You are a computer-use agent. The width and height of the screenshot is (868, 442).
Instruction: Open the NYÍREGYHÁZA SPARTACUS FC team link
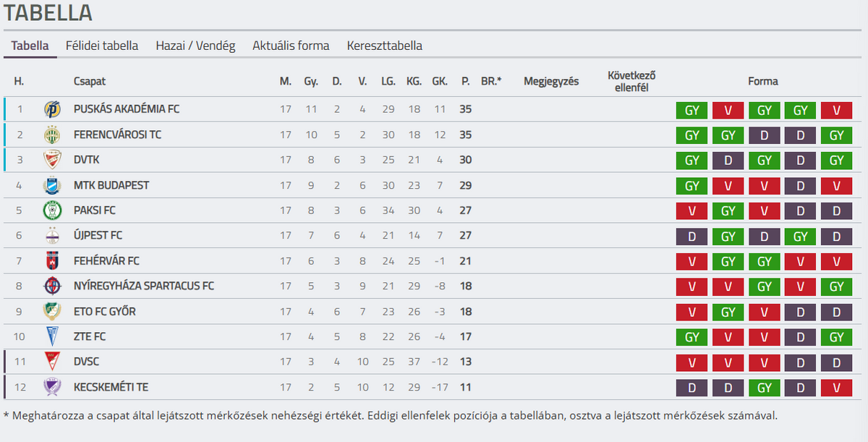(144, 286)
